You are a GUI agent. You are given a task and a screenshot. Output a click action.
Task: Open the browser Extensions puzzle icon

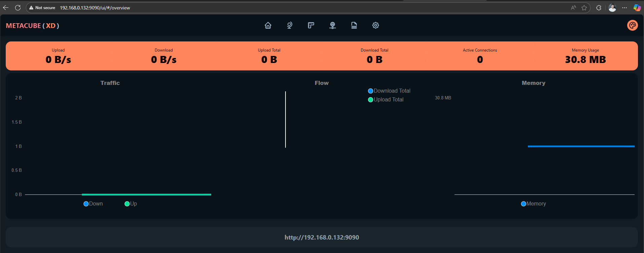pos(599,8)
